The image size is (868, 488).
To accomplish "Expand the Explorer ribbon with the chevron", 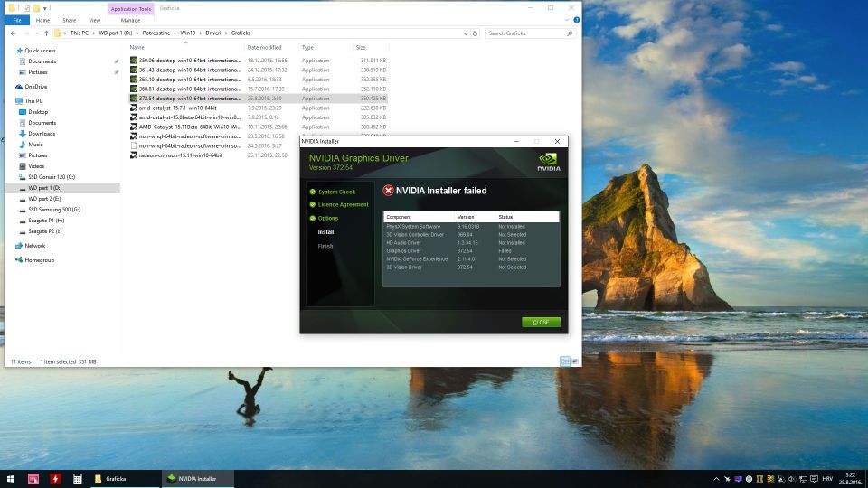I will tap(566, 20).
